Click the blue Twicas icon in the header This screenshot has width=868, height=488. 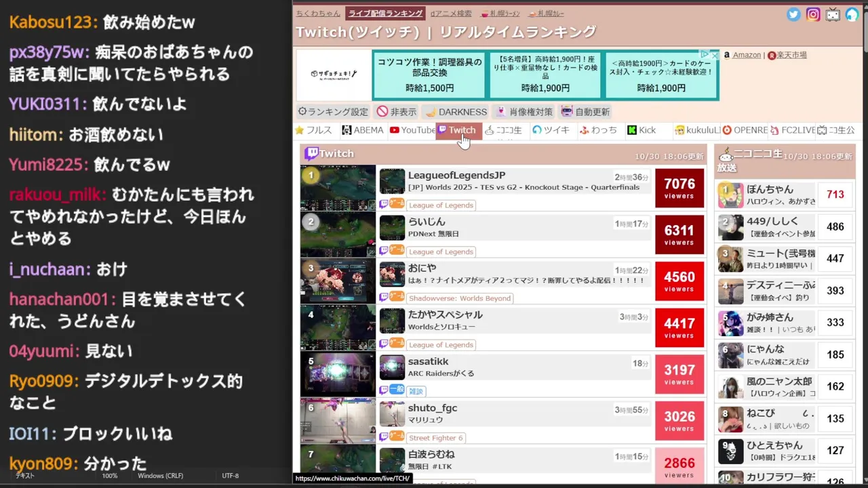[852, 14]
